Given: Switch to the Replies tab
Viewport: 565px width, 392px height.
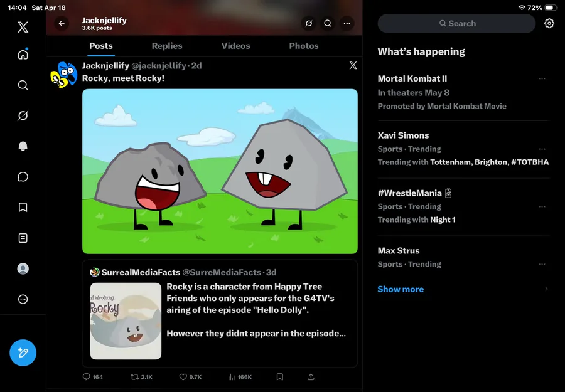Looking at the screenshot, I should click(x=167, y=46).
